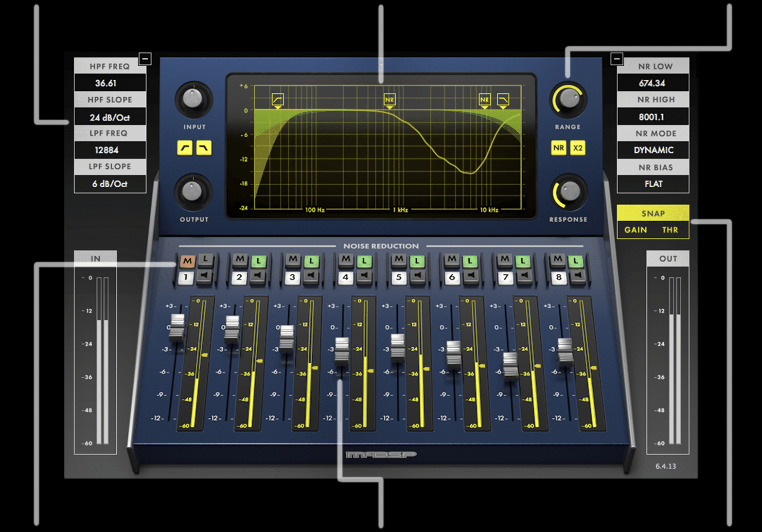This screenshot has width=762, height=532.
Task: Open the HPF SLOPE 24 dB/Oct value
Action: point(110,117)
